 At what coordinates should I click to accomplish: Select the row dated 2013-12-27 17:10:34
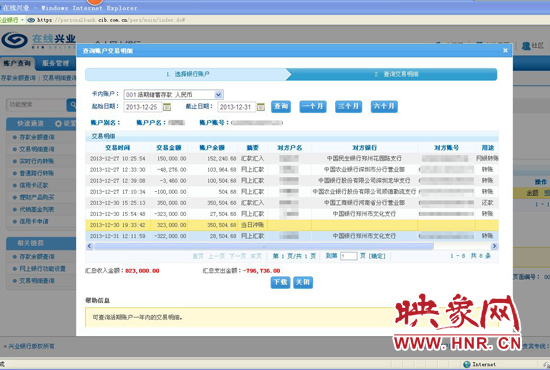(x=292, y=192)
